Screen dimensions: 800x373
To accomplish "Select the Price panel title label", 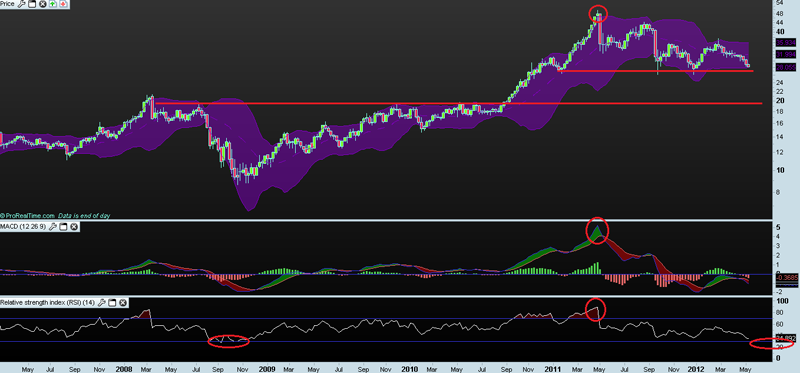I will [x=8, y=4].
